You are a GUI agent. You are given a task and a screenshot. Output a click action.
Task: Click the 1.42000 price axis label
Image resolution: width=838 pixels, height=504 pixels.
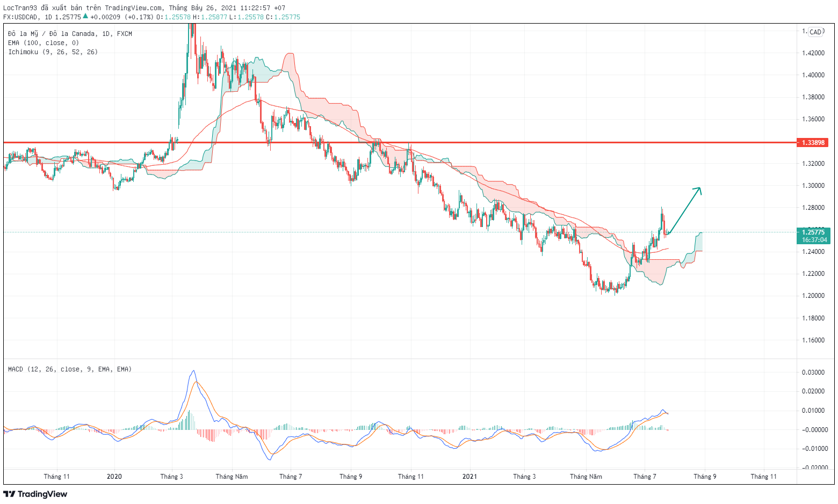tap(813, 53)
